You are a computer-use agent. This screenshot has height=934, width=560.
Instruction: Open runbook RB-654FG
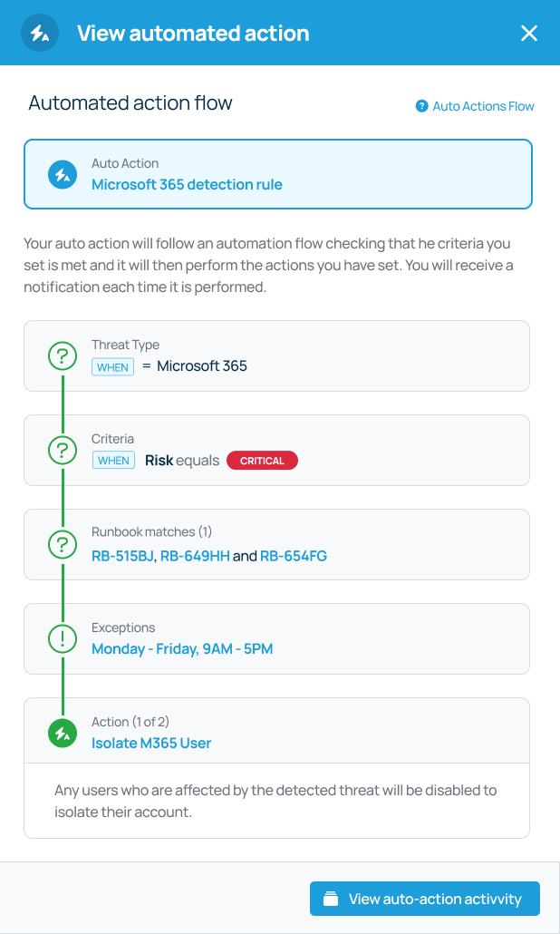[x=294, y=556]
